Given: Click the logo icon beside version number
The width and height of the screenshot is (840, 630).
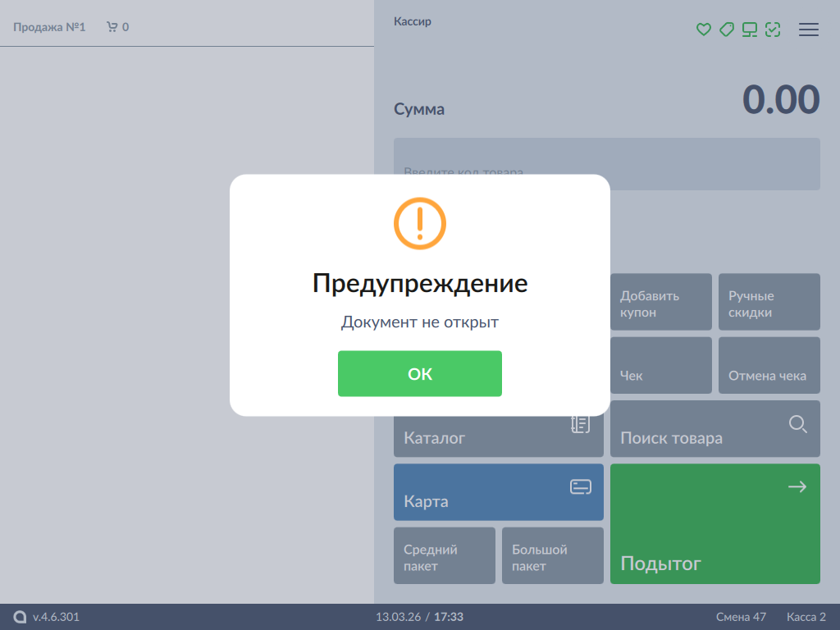Looking at the screenshot, I should (x=21, y=617).
